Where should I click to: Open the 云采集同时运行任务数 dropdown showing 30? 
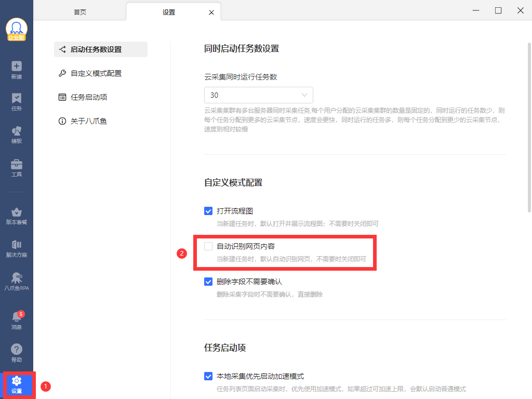(259, 95)
